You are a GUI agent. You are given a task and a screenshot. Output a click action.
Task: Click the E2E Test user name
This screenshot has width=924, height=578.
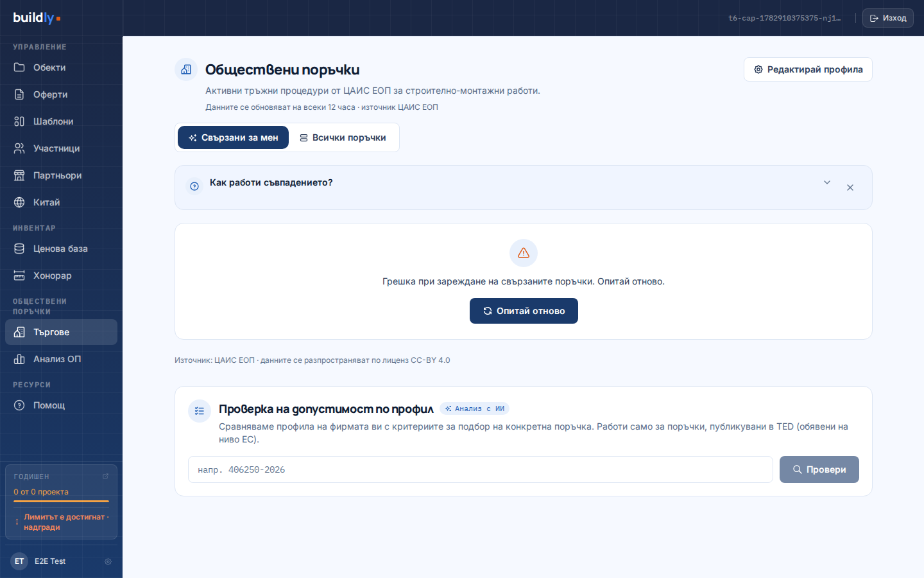pyautogui.click(x=50, y=561)
